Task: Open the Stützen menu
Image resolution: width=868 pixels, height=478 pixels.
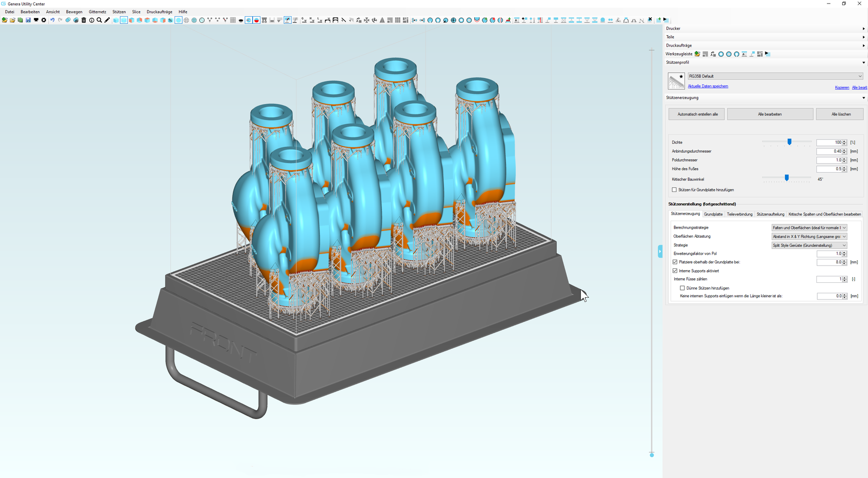Action: click(119, 12)
